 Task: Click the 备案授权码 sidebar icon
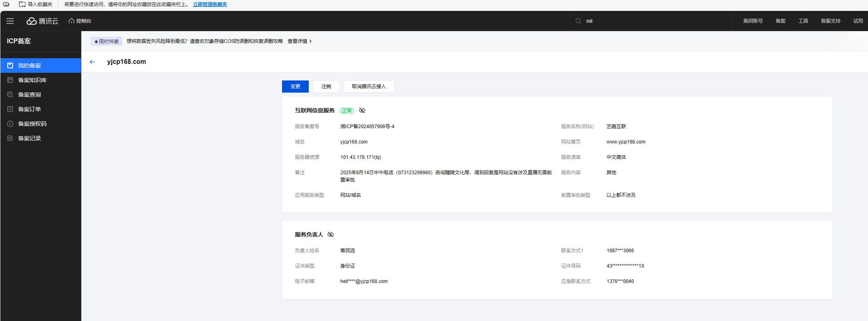click(10, 124)
